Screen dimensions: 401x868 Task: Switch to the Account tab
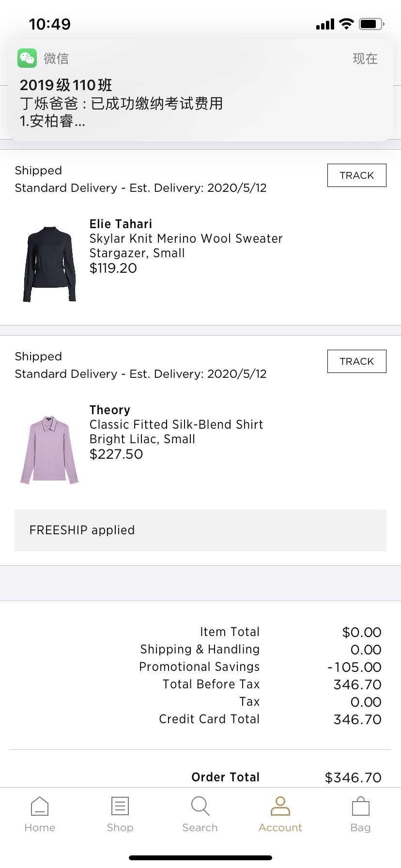[x=280, y=814]
